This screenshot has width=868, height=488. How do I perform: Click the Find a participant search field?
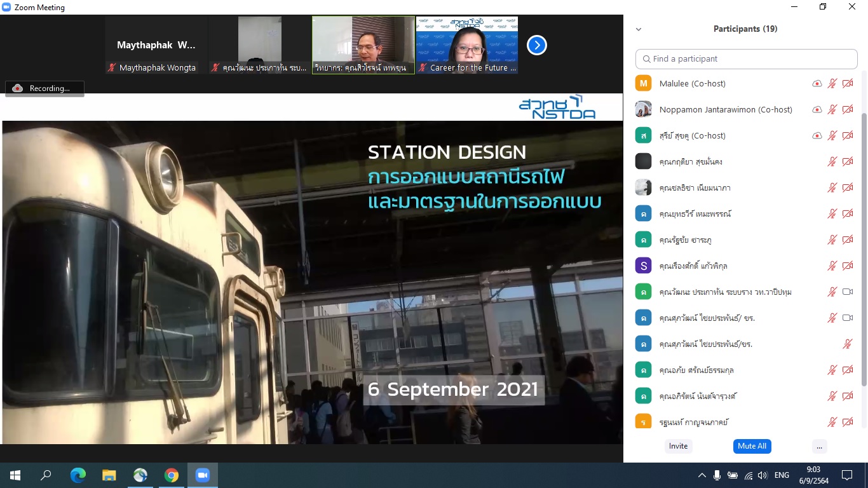point(747,58)
